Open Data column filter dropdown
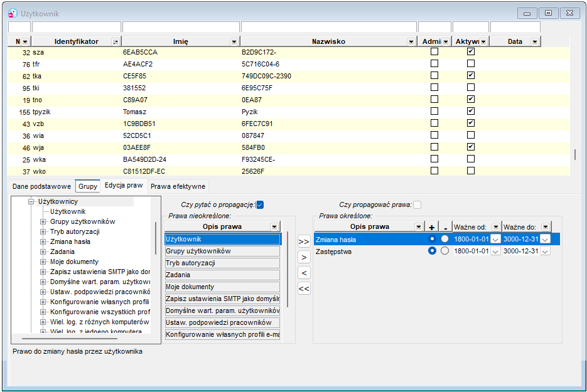Image resolution: width=587 pixels, height=392 pixels. coord(535,41)
